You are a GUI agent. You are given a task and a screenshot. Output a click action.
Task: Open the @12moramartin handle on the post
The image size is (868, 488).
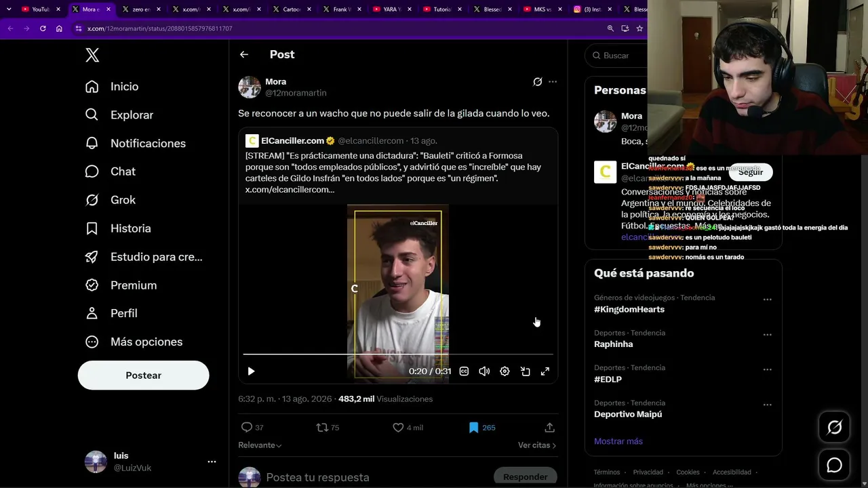tap(296, 93)
